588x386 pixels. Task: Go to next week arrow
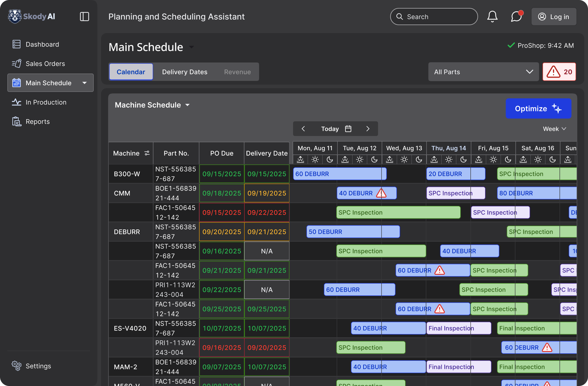(368, 129)
